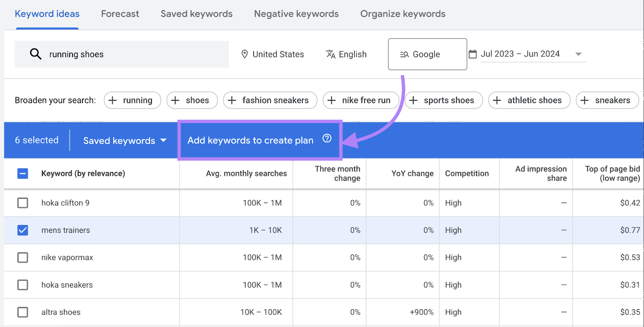The image size is (644, 327).
Task: Check the nike vapormax checkbox
Action: [x=23, y=257]
